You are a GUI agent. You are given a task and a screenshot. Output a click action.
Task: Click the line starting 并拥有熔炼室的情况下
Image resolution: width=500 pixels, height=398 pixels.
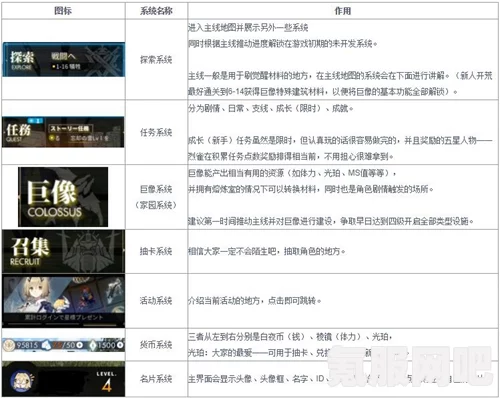coord(311,189)
